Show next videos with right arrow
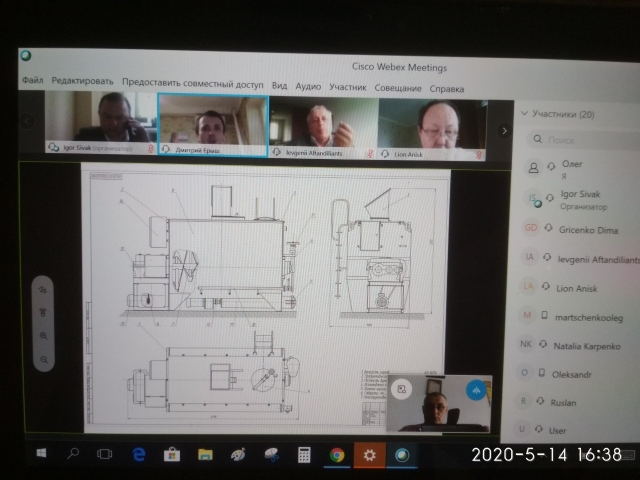 (504, 131)
